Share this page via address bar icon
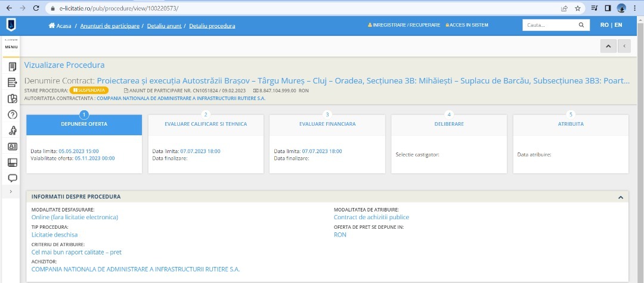Screen dimensions: 644x283 click(x=565, y=8)
